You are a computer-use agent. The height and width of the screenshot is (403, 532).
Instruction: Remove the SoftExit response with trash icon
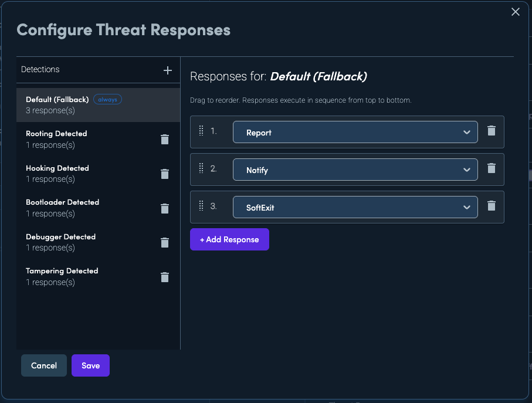pyautogui.click(x=492, y=205)
